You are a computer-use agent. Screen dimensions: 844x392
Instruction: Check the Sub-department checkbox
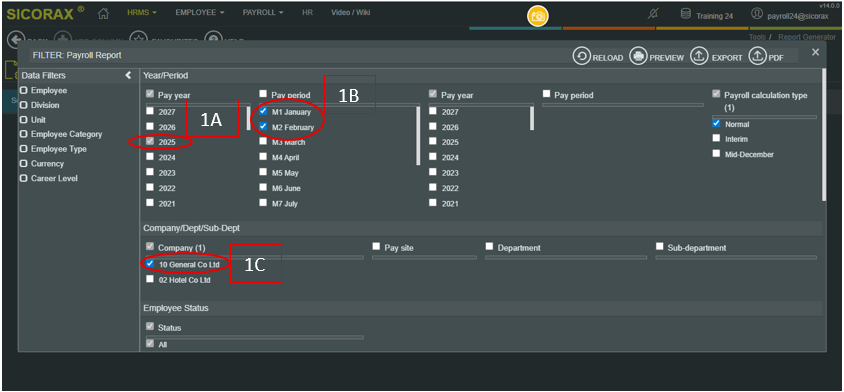click(659, 247)
